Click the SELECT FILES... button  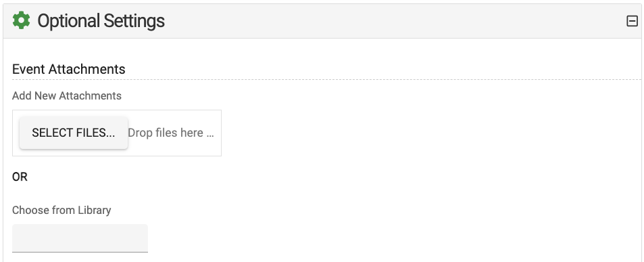coord(74,133)
